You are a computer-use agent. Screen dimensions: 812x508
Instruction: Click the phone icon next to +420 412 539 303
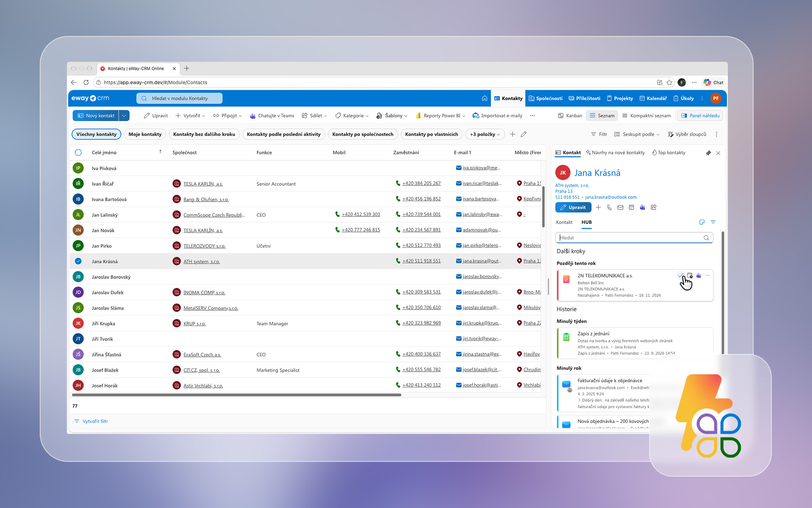pos(337,214)
